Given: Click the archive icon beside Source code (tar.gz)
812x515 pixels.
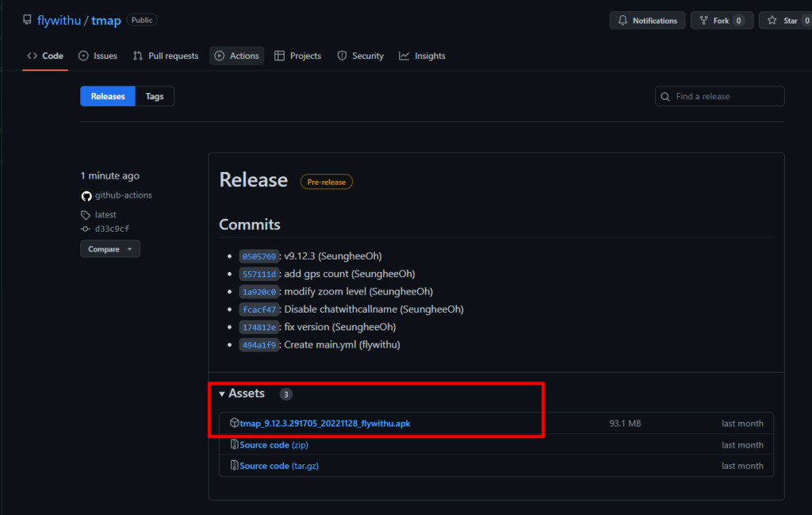Looking at the screenshot, I should 234,466.
